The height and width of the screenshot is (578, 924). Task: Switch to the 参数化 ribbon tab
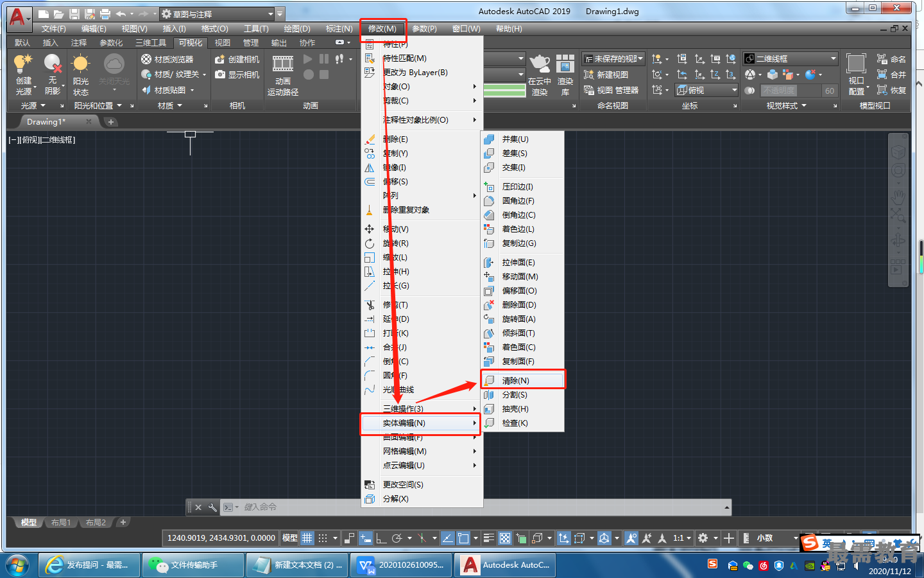tap(111, 42)
